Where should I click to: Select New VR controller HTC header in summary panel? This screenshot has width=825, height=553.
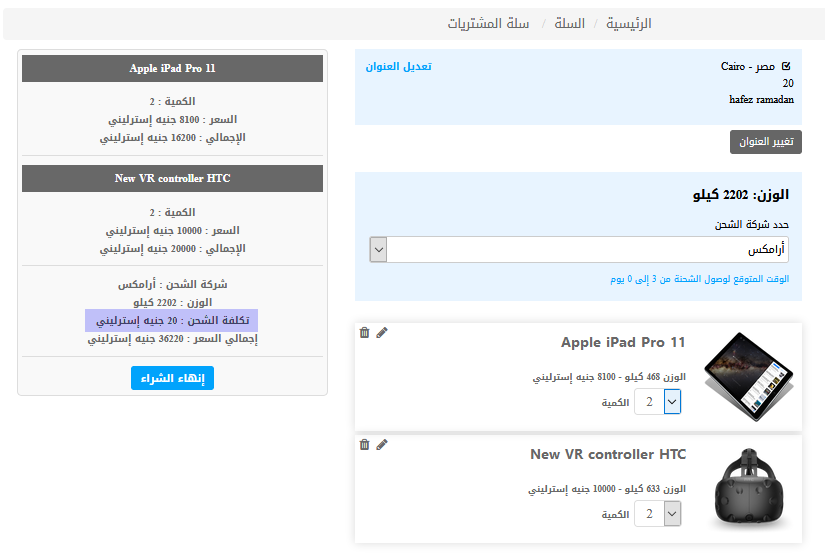(x=172, y=178)
